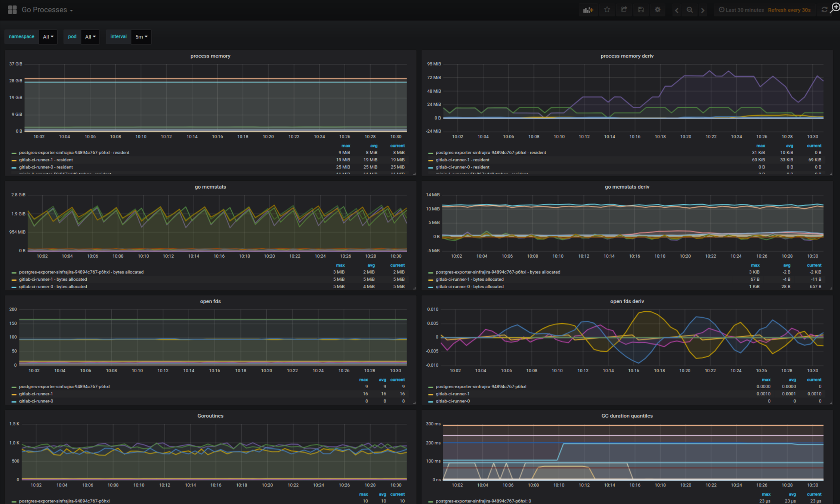Toggle gitlab-ci-runner-0 series in open fds legend
The width and height of the screenshot is (840, 504).
[36, 401]
